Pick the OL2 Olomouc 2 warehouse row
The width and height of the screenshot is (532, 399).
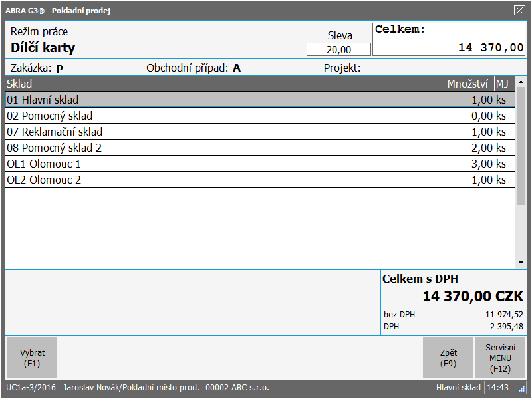tap(259, 180)
